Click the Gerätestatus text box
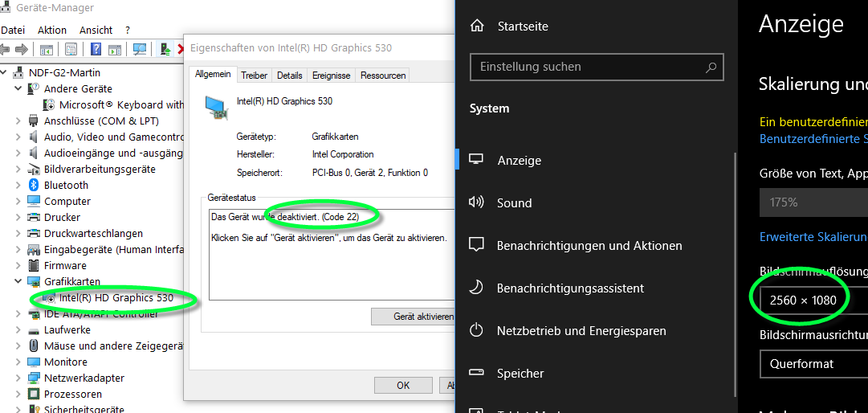Viewport: 868px width, 413px height. 331,255
